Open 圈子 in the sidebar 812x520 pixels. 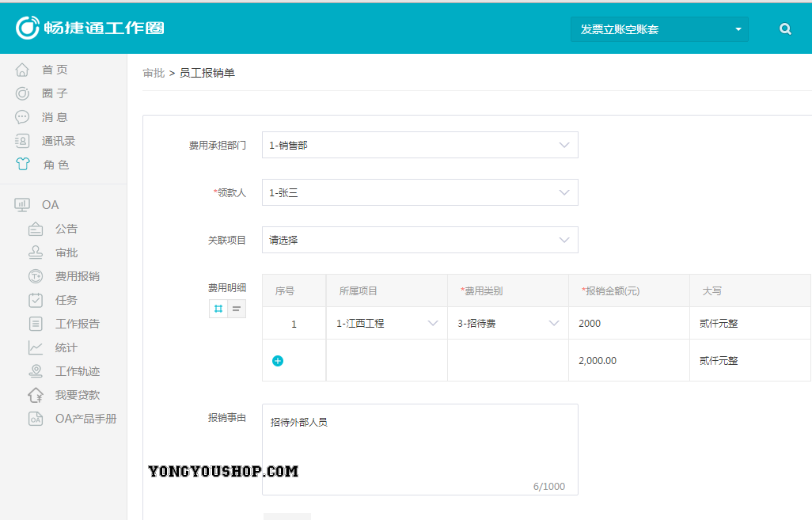pos(55,93)
